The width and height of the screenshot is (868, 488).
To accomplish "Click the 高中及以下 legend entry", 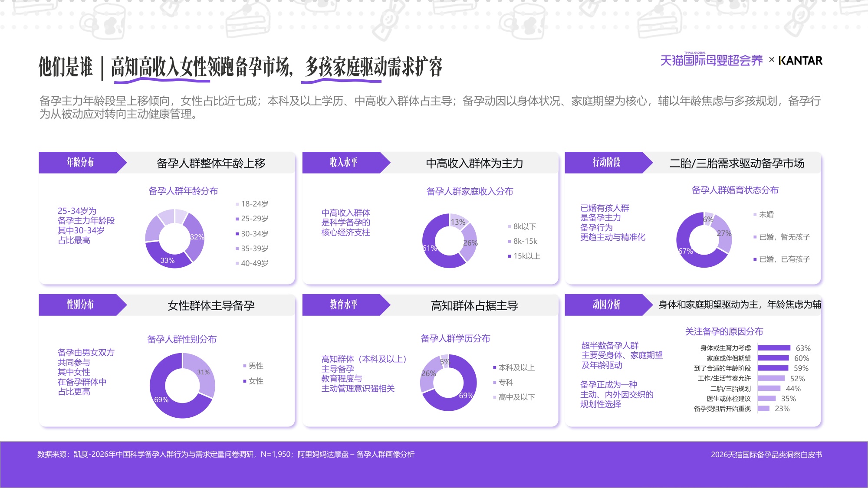I will [514, 397].
